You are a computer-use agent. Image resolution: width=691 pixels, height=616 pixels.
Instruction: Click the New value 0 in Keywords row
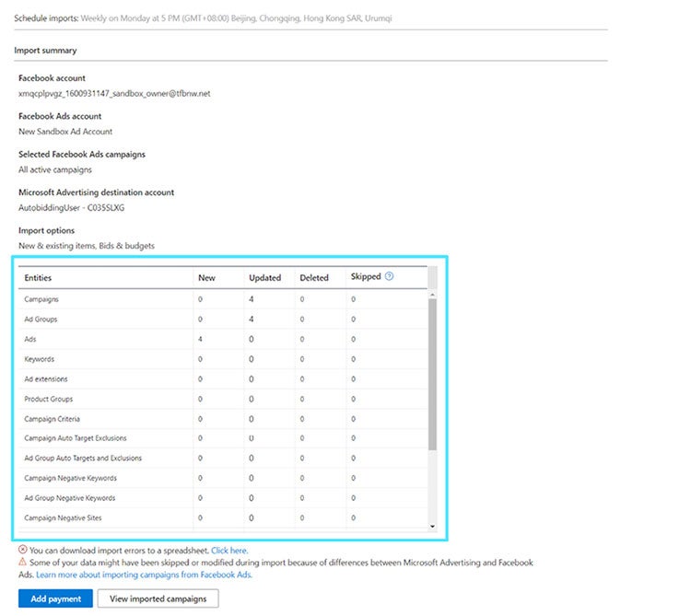(x=200, y=359)
